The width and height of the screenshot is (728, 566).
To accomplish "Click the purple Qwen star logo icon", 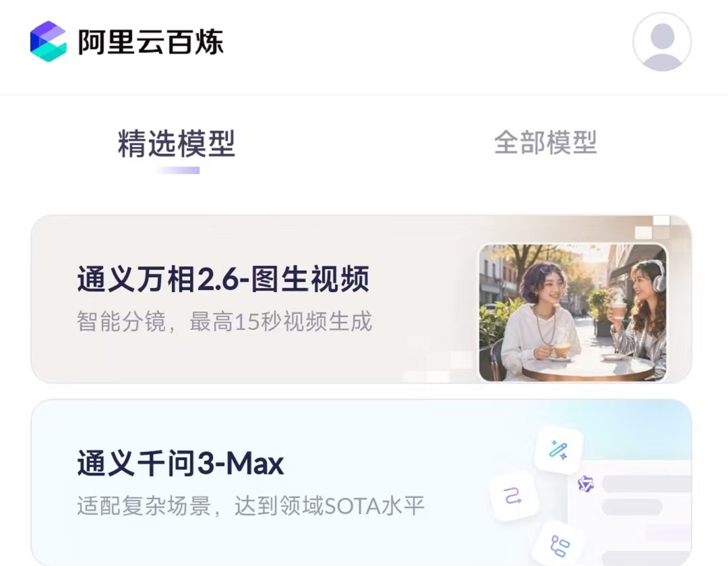I will pyautogui.click(x=586, y=484).
